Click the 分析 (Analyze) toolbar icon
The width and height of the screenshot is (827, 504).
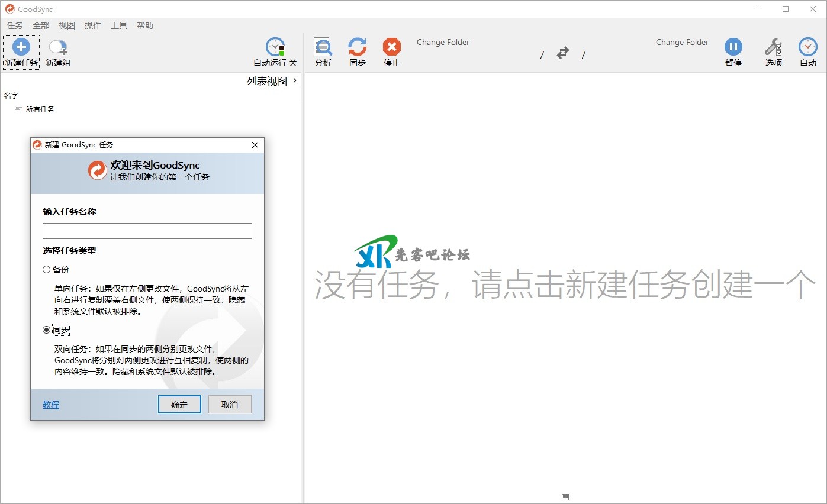click(323, 47)
